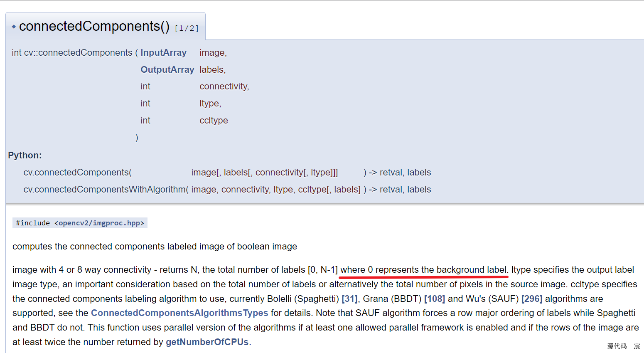644x353 pixels.
Task: Click the [1/2] overload indicator
Action: (x=187, y=28)
